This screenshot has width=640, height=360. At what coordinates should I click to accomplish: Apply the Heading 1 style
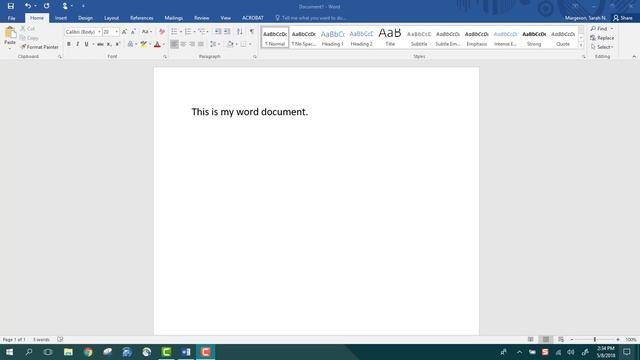point(333,38)
